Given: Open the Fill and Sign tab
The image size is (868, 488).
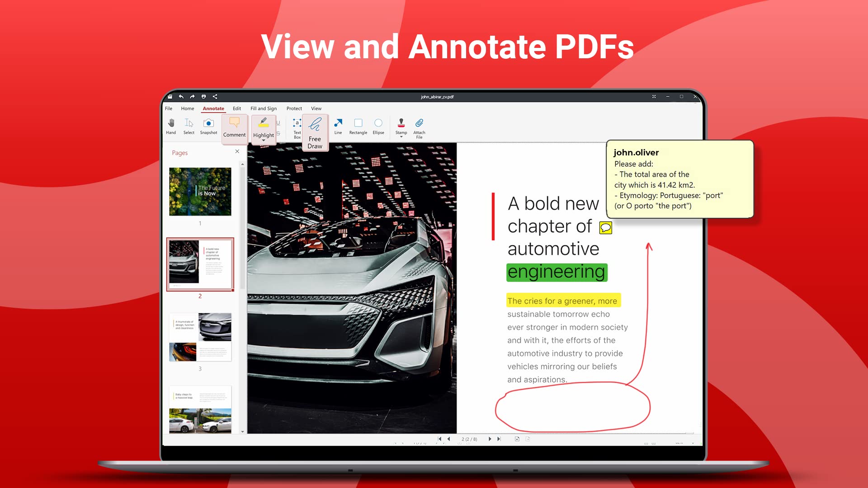Looking at the screenshot, I should click(x=264, y=108).
